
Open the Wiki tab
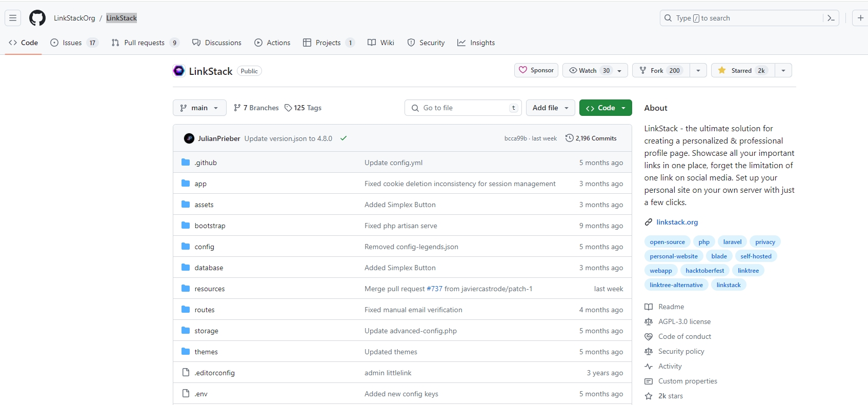tap(381, 43)
